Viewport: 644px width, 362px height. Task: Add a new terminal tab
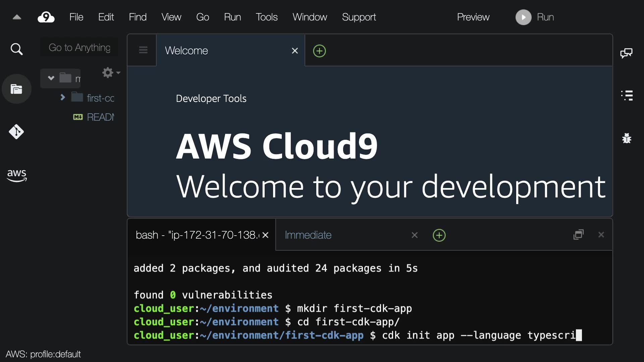pyautogui.click(x=439, y=235)
